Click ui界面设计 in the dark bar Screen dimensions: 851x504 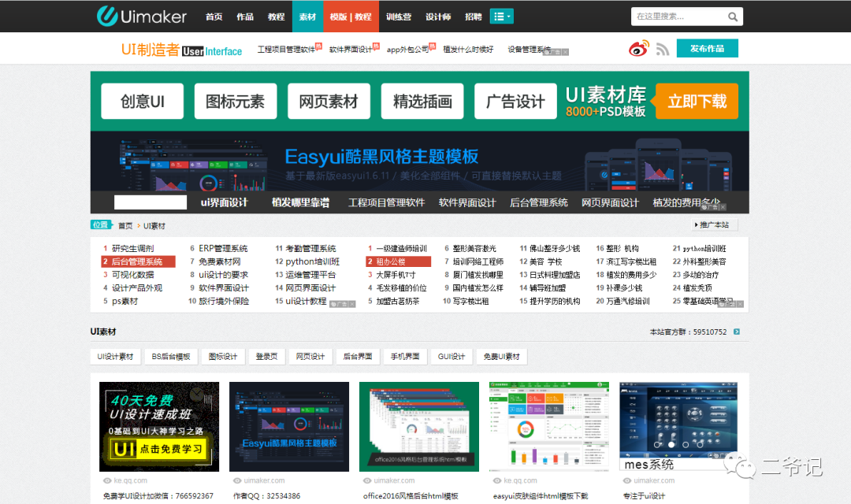coord(224,202)
